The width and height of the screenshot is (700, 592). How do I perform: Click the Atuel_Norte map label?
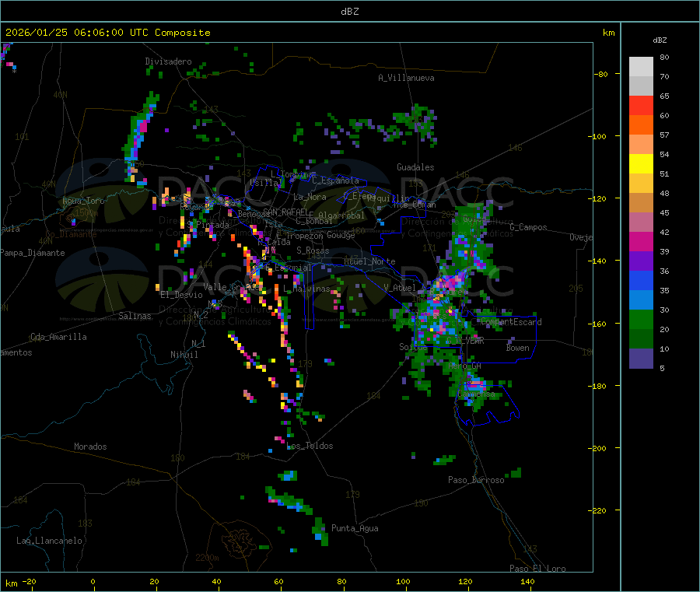(369, 261)
